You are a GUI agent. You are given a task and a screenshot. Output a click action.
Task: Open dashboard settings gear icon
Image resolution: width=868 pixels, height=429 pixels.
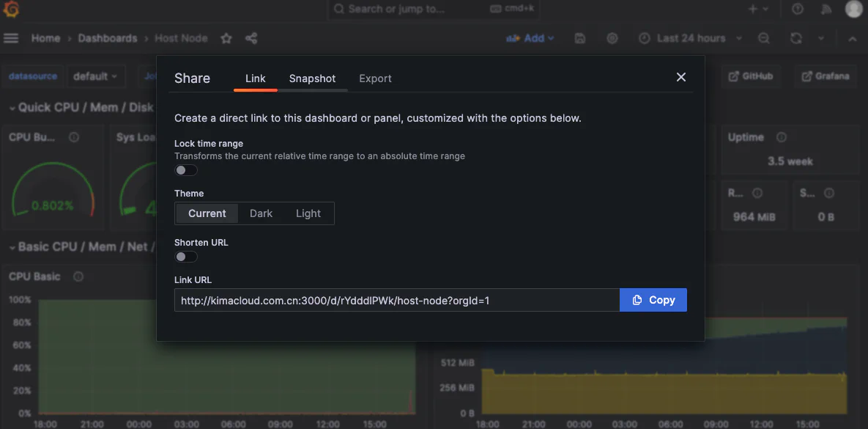[613, 38]
